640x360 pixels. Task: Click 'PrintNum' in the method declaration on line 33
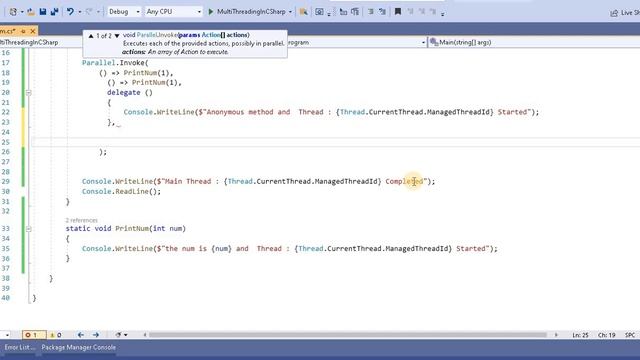(x=132, y=229)
